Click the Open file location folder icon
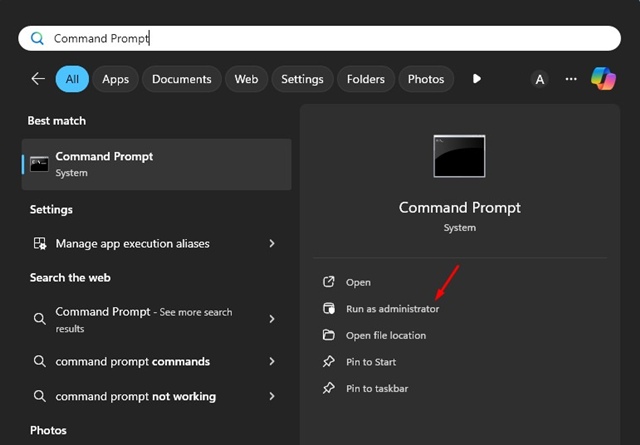The image size is (640, 445). 329,335
